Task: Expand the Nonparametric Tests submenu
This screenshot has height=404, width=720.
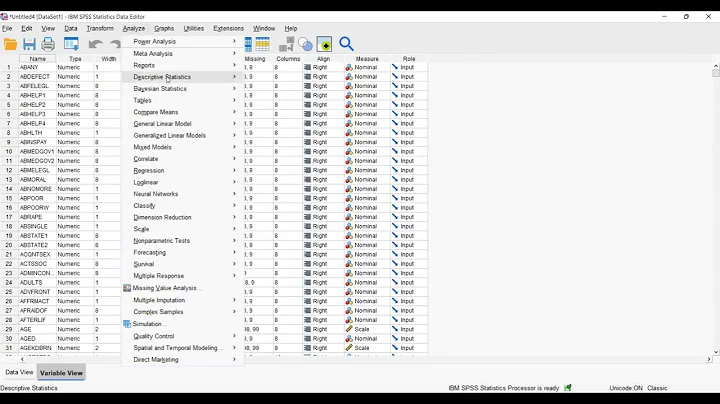Action: pyautogui.click(x=183, y=241)
